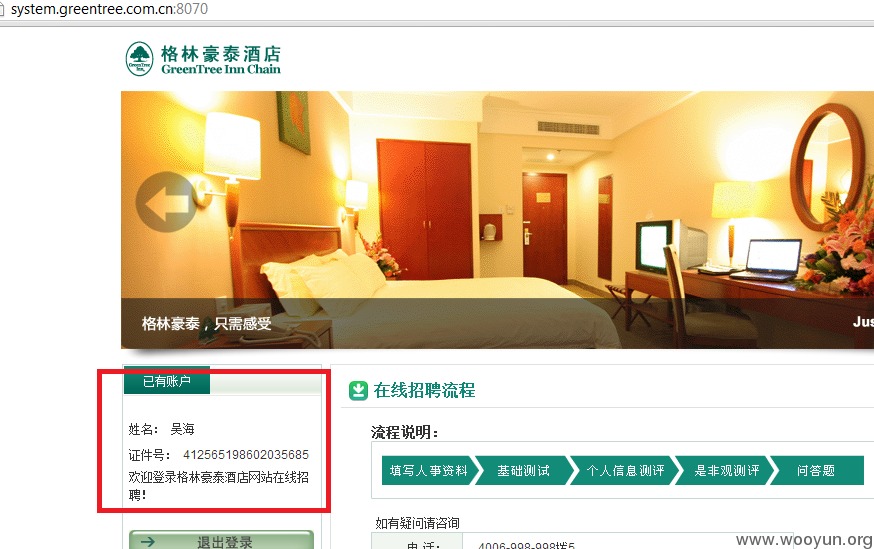Click the 姓名 吴海 name line
The image size is (874, 549).
161,429
